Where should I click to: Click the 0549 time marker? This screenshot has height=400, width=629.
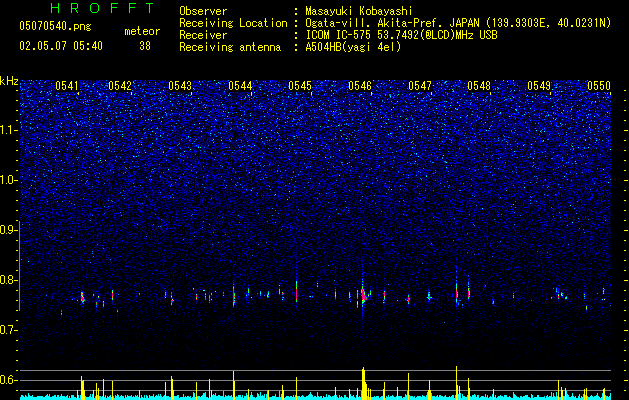(x=539, y=86)
